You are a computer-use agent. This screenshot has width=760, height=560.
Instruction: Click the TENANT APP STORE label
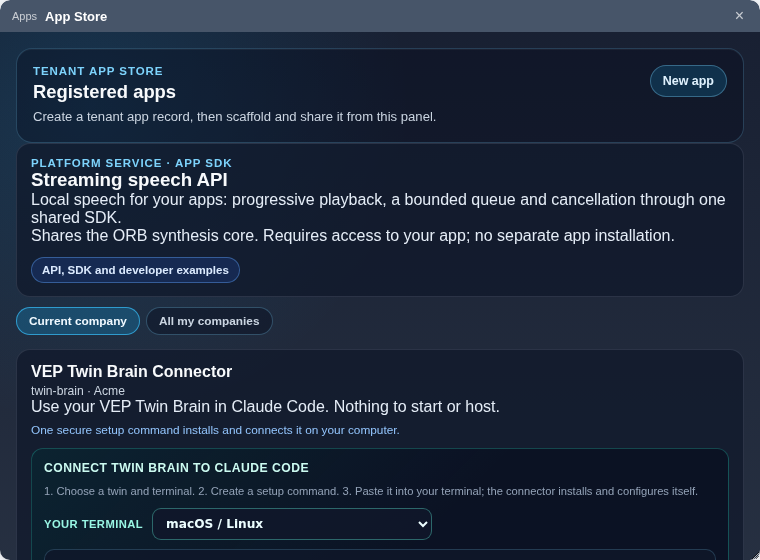pyautogui.click(x=98, y=71)
